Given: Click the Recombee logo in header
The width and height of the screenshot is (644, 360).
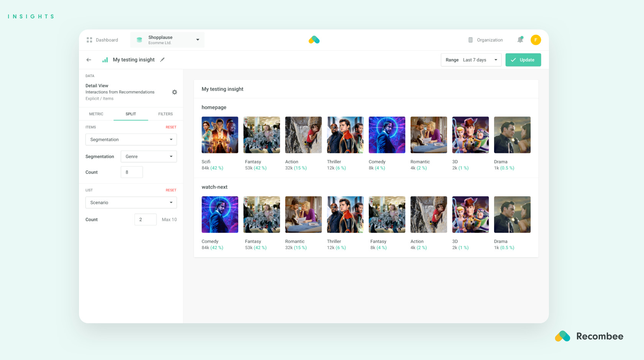Looking at the screenshot, I should point(314,40).
